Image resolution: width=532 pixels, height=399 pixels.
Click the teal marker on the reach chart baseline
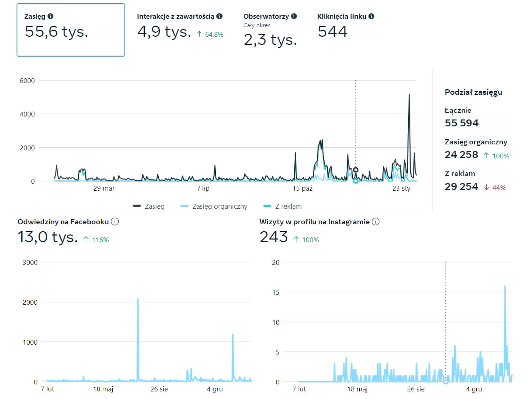pos(356,181)
